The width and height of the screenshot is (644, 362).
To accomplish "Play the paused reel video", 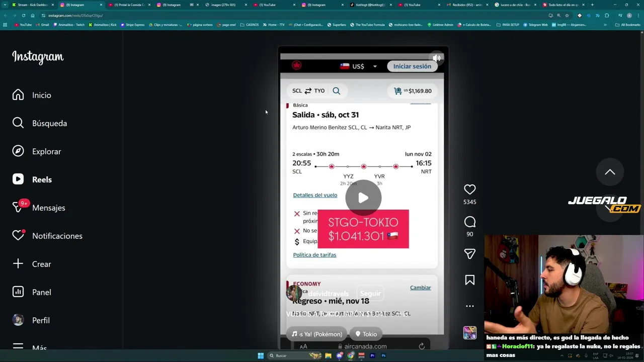I will (363, 198).
